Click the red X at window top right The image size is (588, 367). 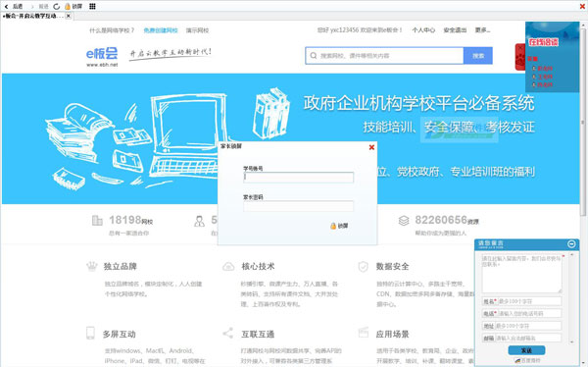pyautogui.click(x=582, y=7)
